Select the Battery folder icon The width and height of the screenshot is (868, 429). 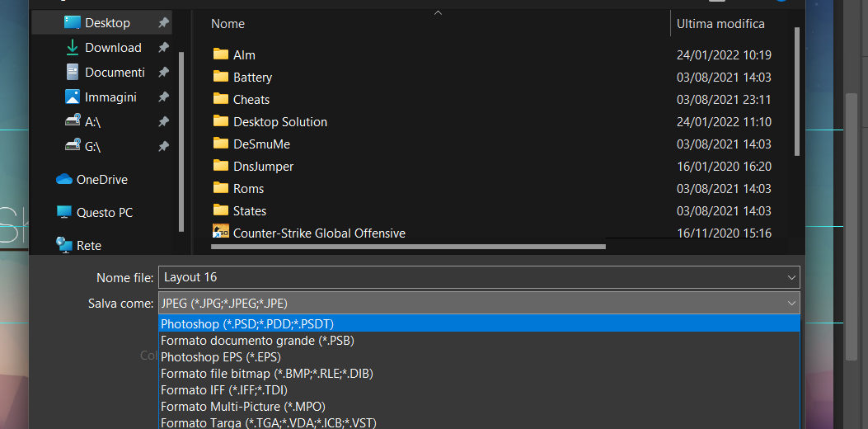click(x=221, y=77)
